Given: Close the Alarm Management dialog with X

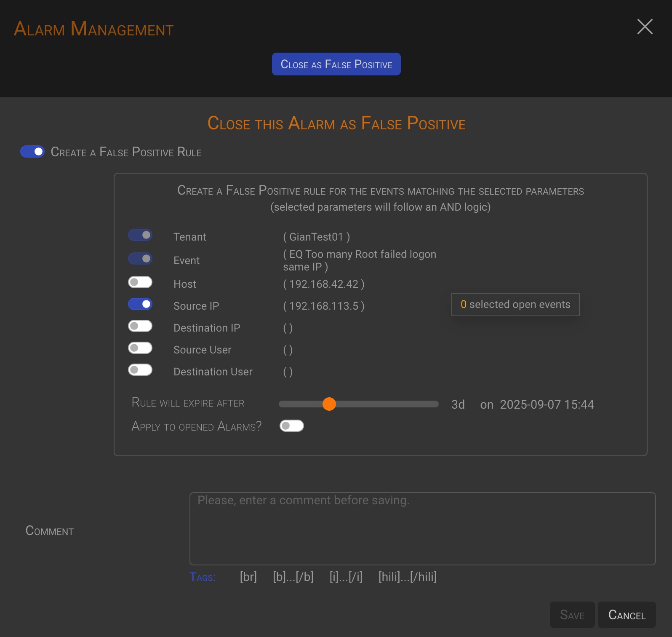Looking at the screenshot, I should point(645,27).
